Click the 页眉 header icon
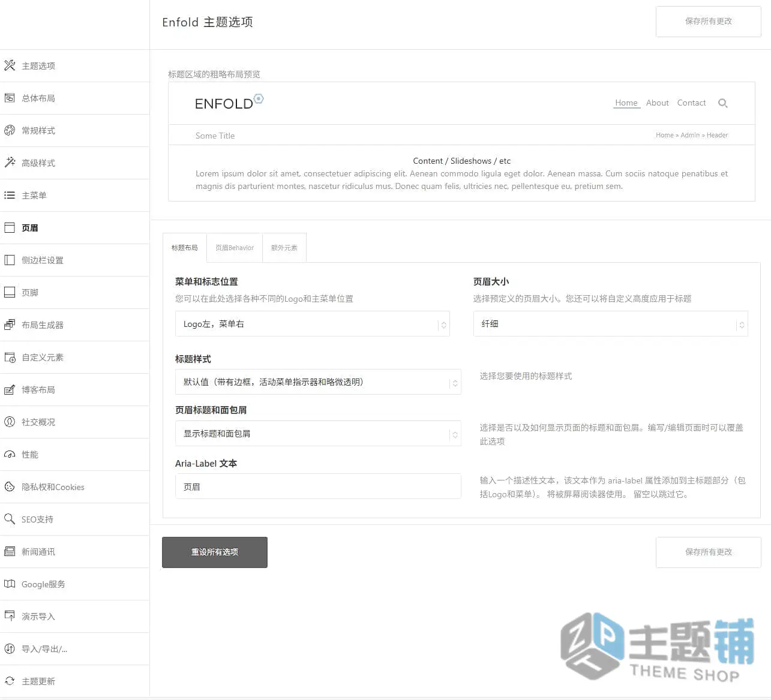This screenshot has height=700, width=771. [10, 227]
